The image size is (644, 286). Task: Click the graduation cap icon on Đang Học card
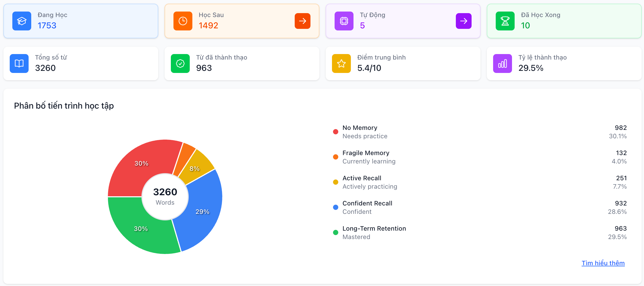click(x=22, y=21)
